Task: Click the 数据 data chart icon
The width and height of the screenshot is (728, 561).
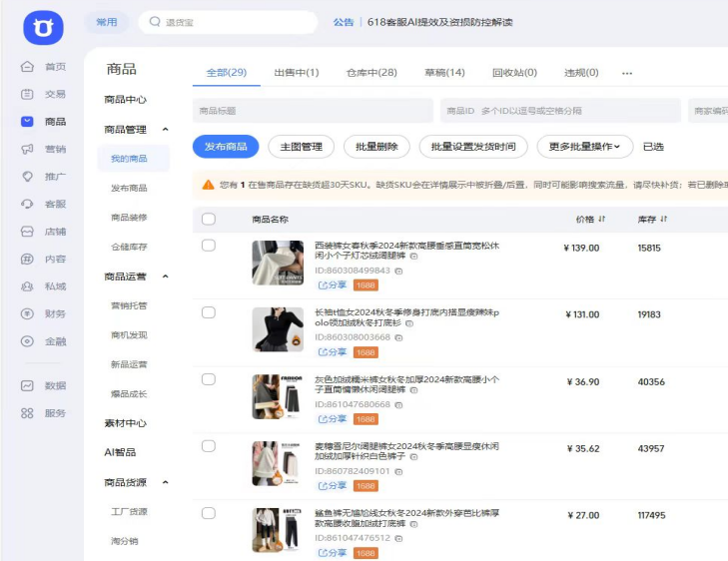Action: click(27, 385)
